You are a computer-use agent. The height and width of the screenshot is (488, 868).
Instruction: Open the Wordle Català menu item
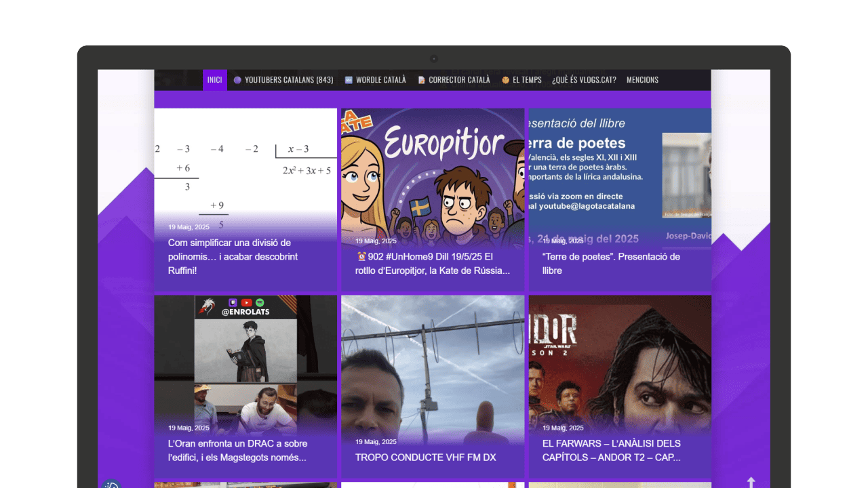coord(375,80)
